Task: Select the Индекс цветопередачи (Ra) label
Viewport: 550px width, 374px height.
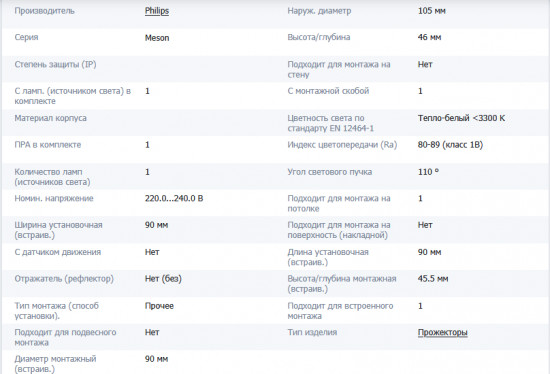Action: 342,145
